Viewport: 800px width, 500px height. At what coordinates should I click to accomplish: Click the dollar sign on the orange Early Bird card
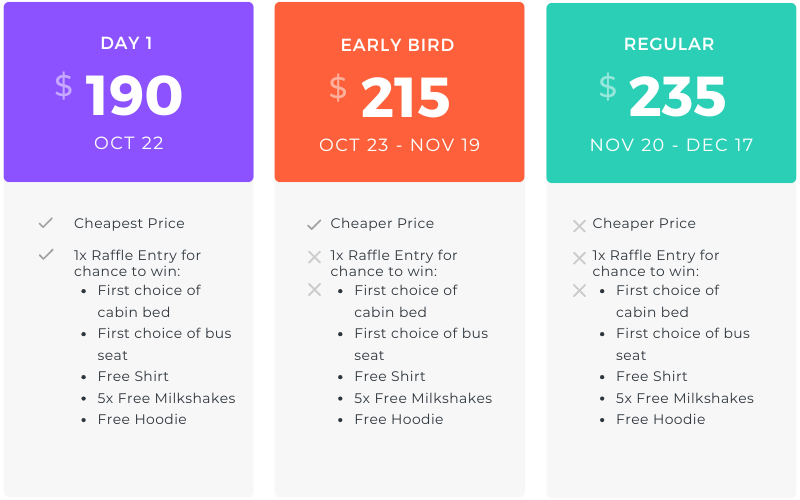[338, 88]
